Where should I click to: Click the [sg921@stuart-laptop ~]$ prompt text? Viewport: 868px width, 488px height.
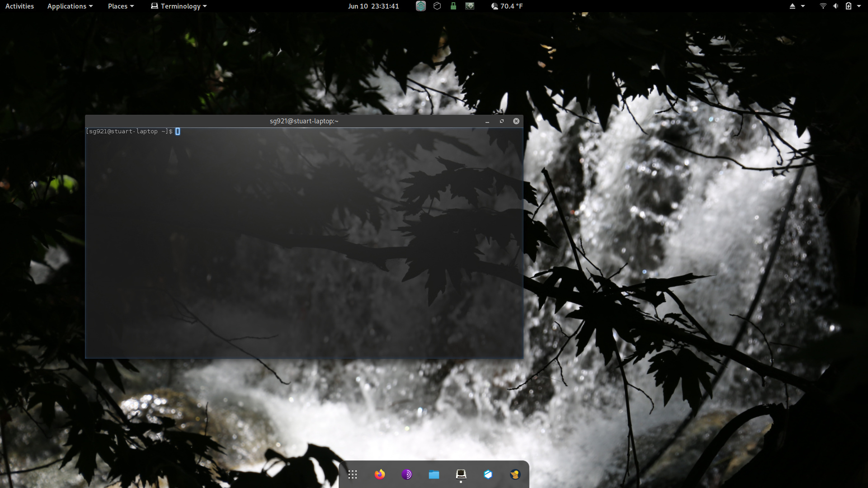pyautogui.click(x=129, y=131)
